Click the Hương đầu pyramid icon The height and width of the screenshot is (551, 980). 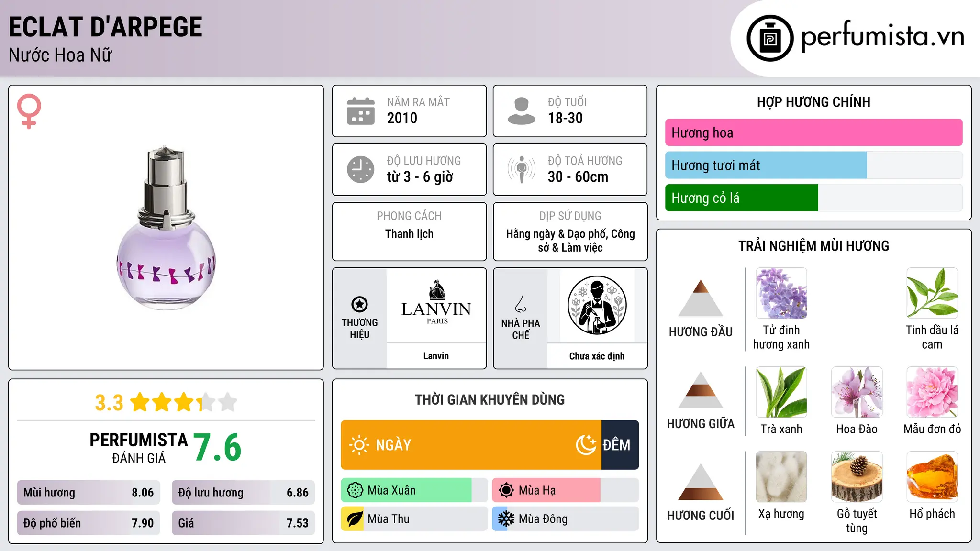701,298
